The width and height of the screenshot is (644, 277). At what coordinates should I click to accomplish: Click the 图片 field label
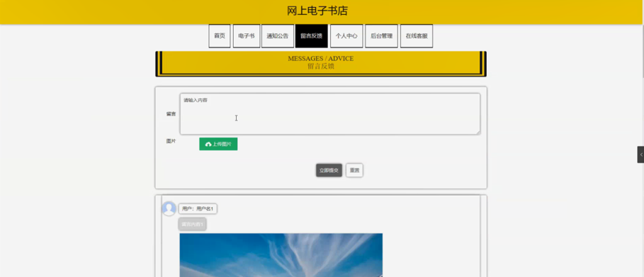coord(171,141)
